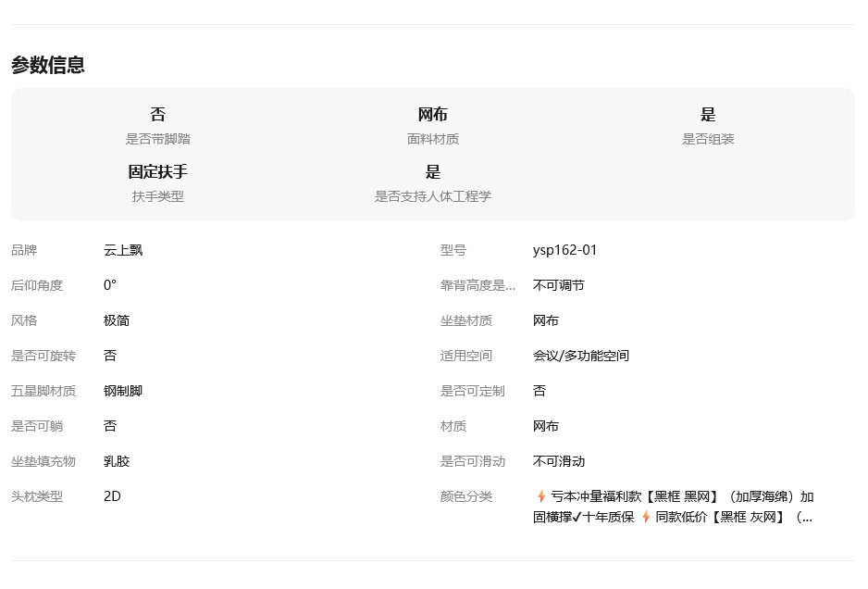The width and height of the screenshot is (868, 589).
Task: Select the model number ysp162-01
Action: (x=564, y=251)
